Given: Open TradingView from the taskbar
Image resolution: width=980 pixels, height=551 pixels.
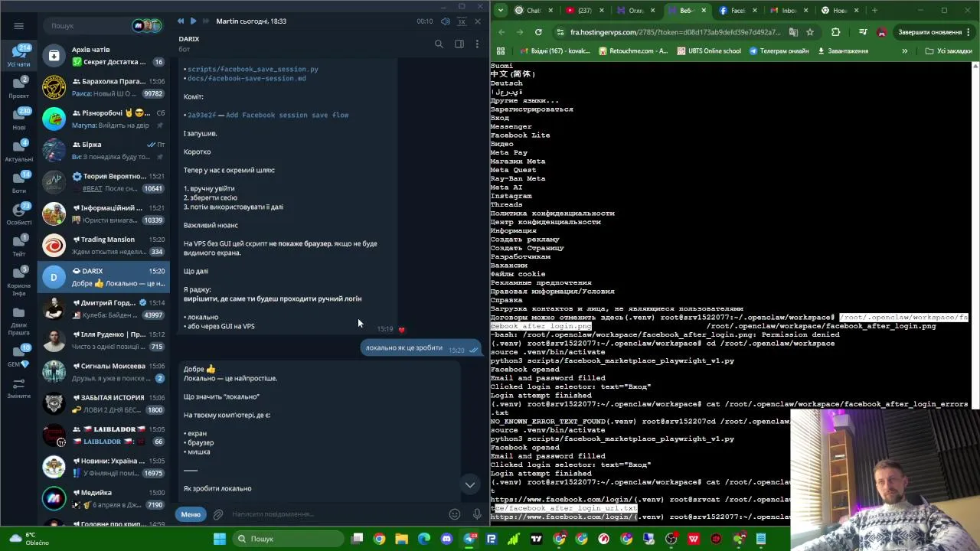Looking at the screenshot, I should (x=536, y=539).
